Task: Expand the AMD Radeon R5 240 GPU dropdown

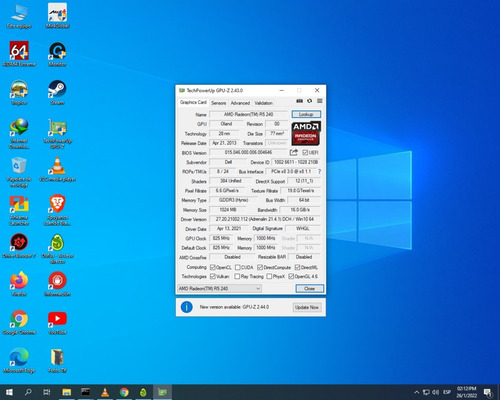Action: click(219, 288)
